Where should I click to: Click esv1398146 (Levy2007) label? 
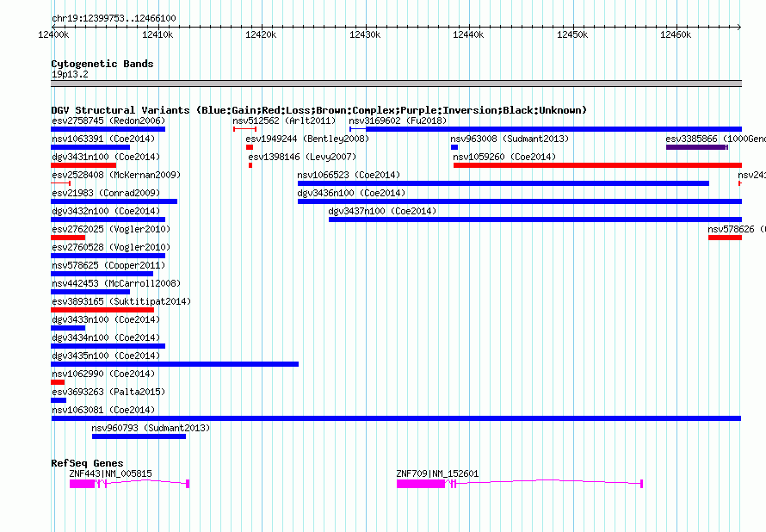pos(302,157)
